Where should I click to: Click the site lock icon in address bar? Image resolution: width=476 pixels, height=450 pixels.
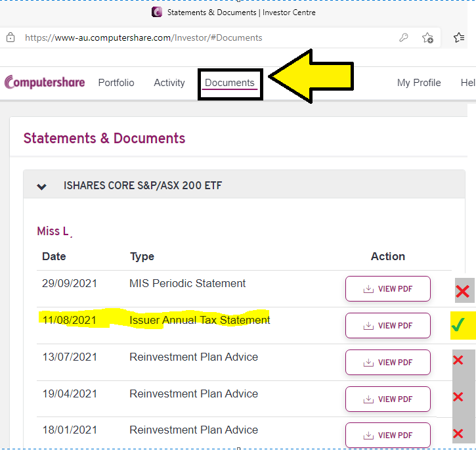pyautogui.click(x=11, y=37)
